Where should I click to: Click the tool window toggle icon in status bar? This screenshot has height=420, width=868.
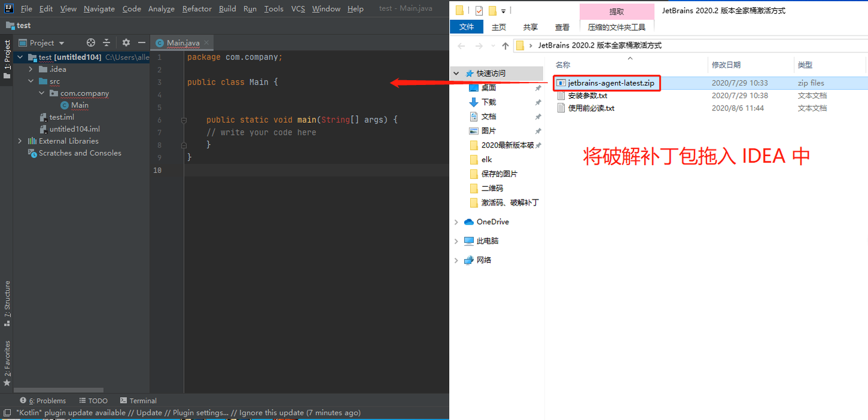[7, 413]
